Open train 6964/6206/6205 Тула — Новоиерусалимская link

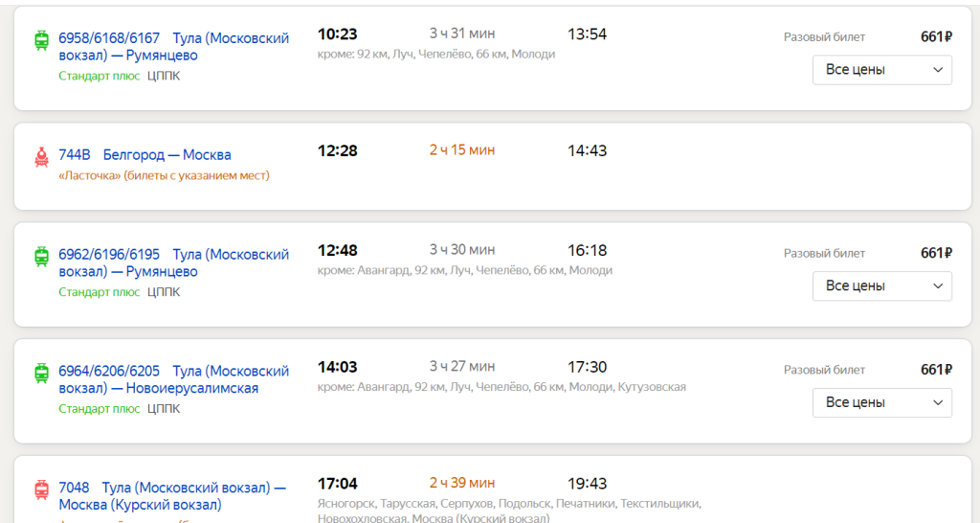(x=173, y=380)
